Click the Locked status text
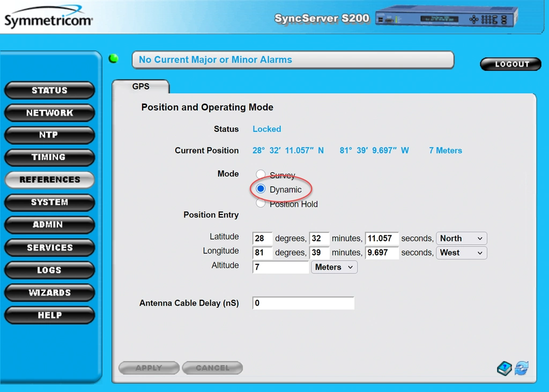Screen dimensions: 549x392 [267, 129]
